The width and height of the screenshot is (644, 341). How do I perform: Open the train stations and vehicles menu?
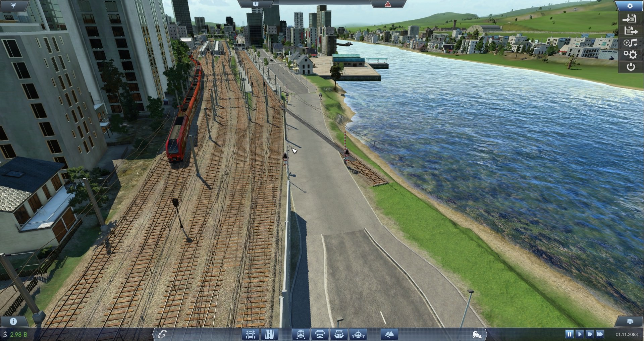301,334
